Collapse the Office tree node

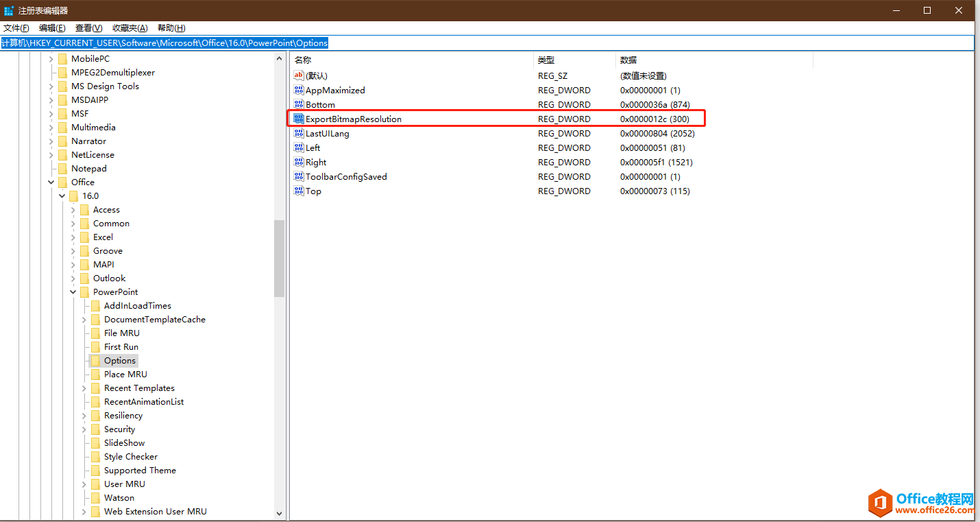[x=51, y=182]
